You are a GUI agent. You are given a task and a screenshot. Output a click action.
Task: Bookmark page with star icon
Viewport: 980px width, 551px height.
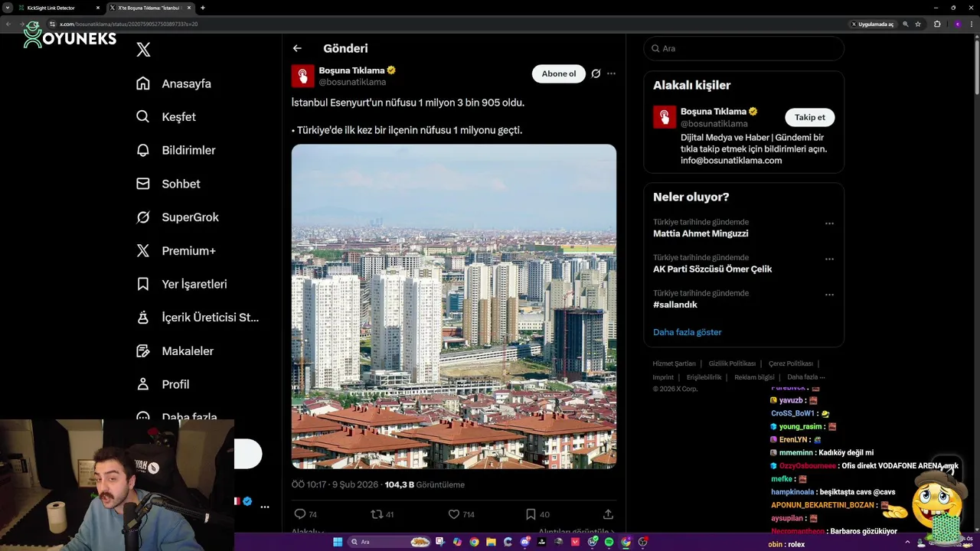[918, 24]
